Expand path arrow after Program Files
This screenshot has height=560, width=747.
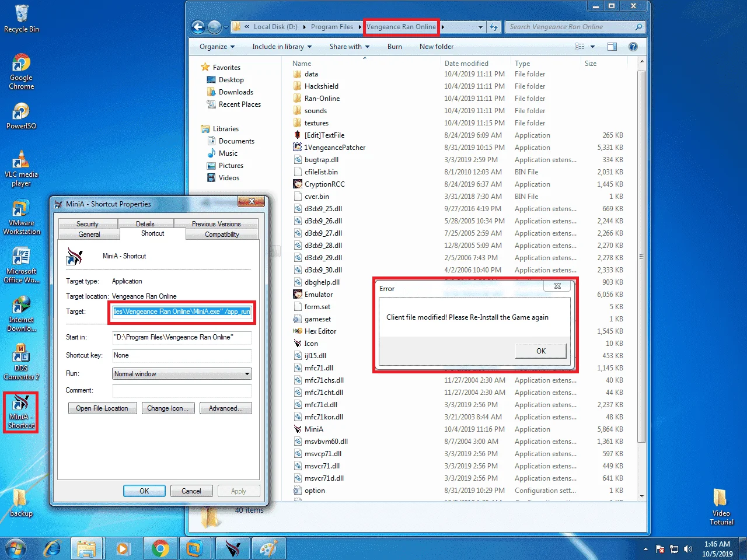[359, 27]
